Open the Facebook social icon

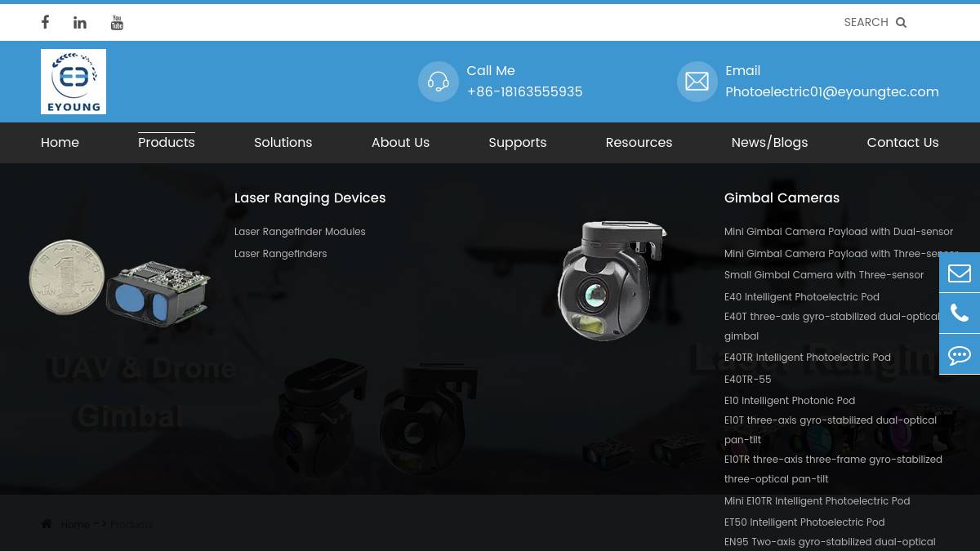point(45,22)
